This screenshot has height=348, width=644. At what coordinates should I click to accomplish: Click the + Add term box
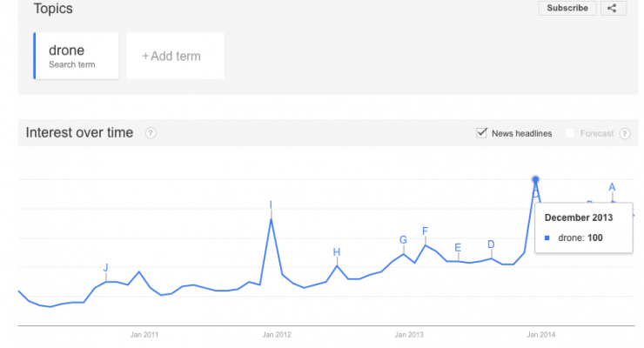click(x=176, y=56)
